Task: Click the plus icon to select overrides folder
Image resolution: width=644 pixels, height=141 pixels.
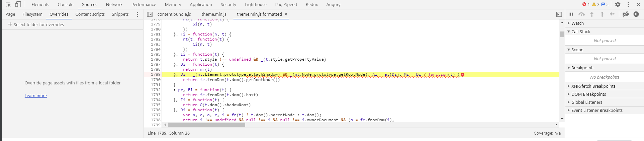Action: click(x=10, y=24)
